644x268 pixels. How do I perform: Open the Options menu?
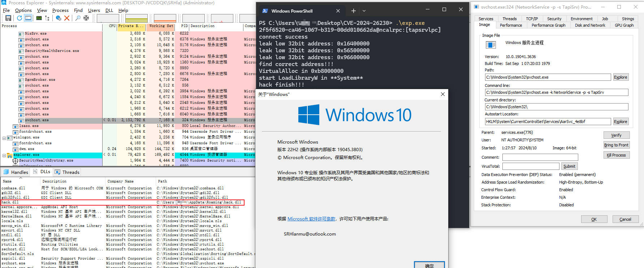click(23, 10)
